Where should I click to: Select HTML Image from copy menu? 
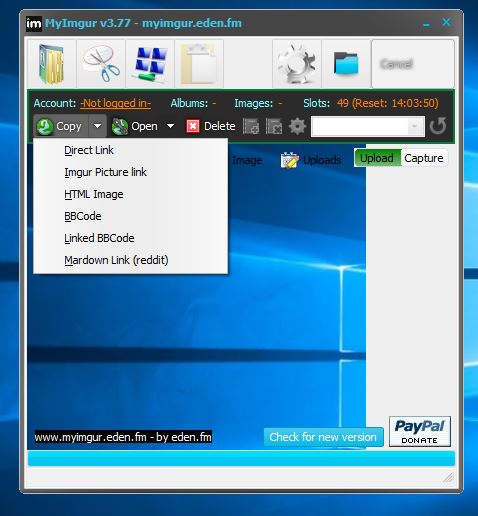pyautogui.click(x=131, y=194)
